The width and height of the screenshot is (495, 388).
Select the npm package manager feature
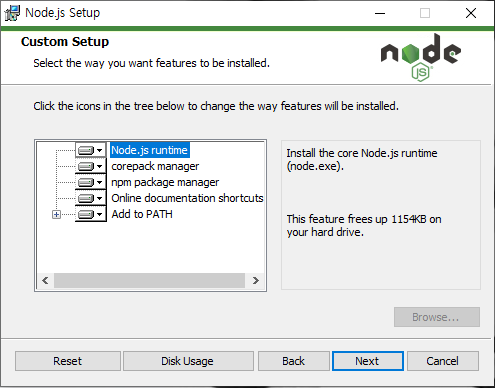pos(165,182)
